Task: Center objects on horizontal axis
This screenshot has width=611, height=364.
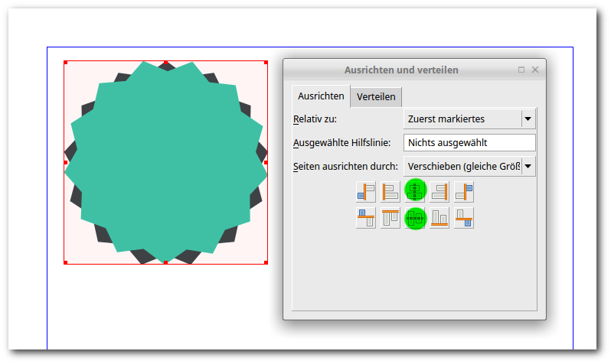Action: pyautogui.click(x=415, y=218)
